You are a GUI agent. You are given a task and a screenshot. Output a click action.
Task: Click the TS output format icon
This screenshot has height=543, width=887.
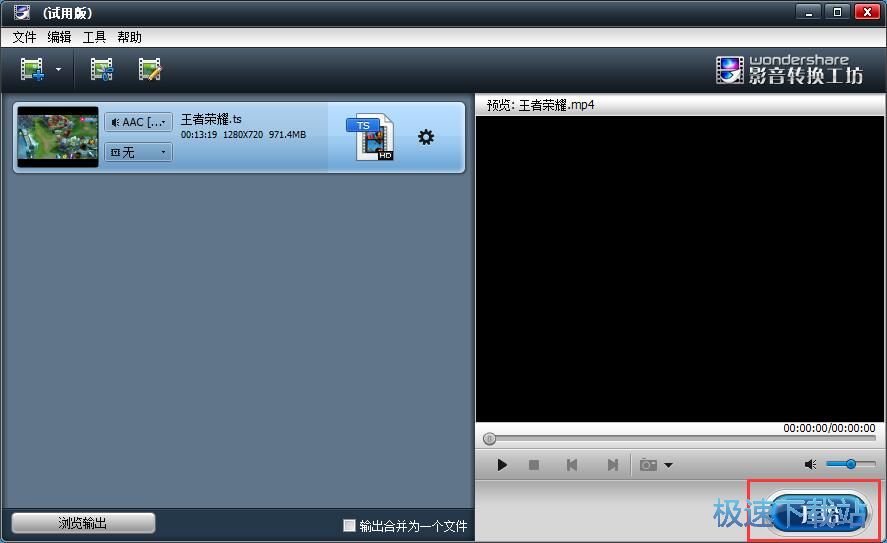[x=370, y=138]
